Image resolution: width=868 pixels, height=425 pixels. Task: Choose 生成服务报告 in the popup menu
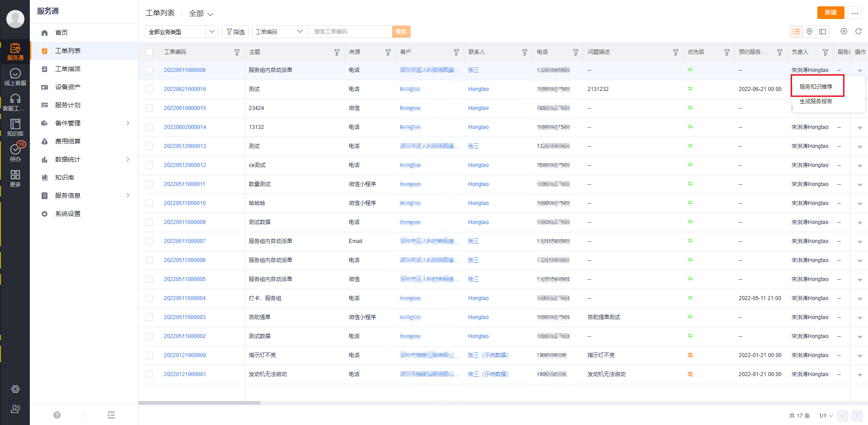[x=816, y=101]
